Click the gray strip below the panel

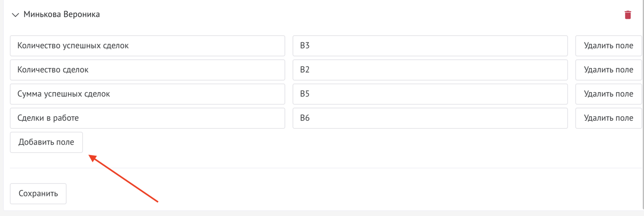point(322,213)
